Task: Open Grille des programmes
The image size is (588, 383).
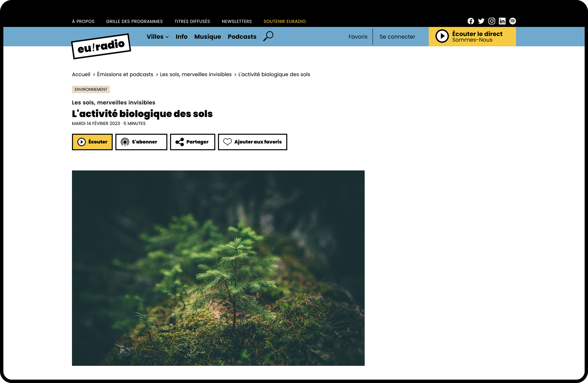Action: pyautogui.click(x=134, y=21)
